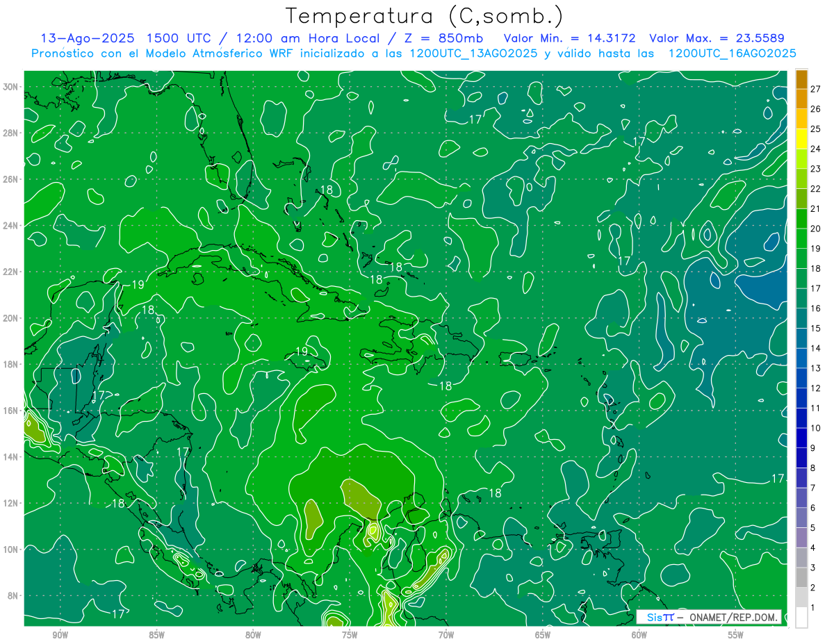
Task: Click legend value '15'
Action: click(816, 329)
